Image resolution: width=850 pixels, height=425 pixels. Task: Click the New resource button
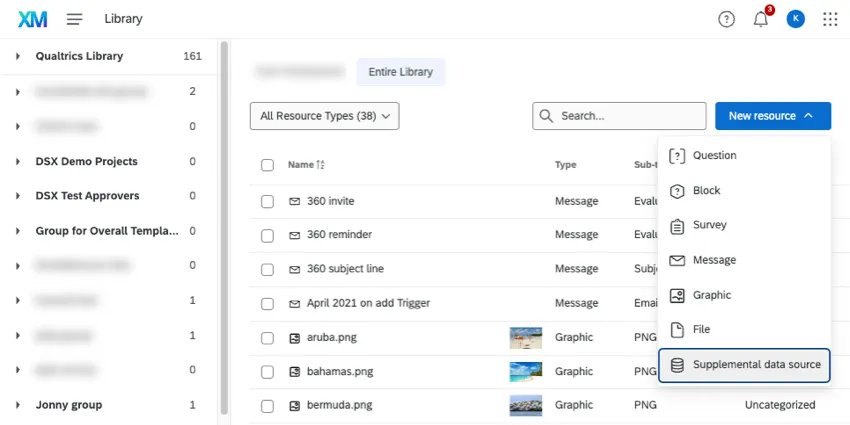772,116
